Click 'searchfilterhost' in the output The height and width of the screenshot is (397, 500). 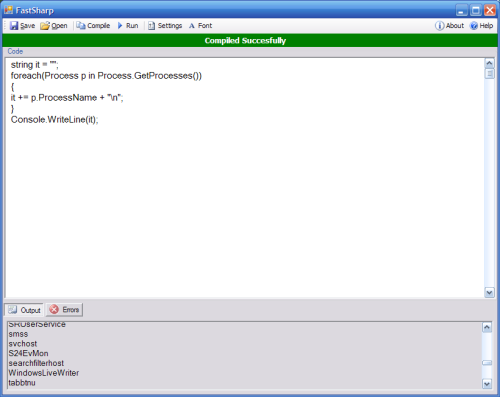[36, 363]
